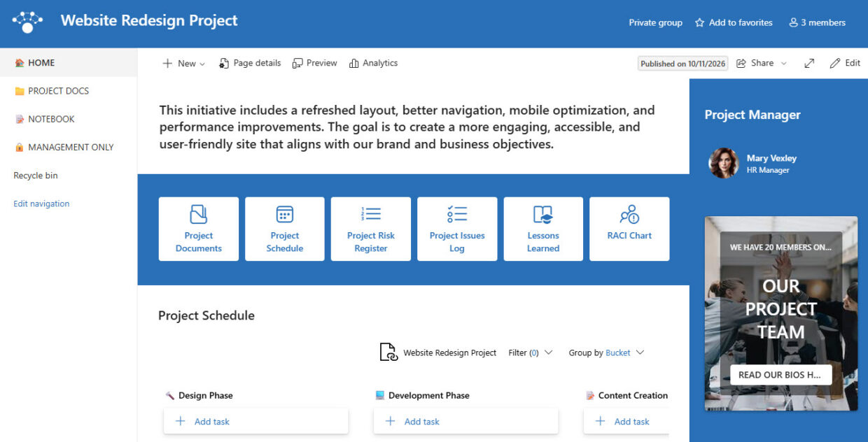Image resolution: width=868 pixels, height=442 pixels.
Task: Open the Project Documents quick link
Action: [x=199, y=229]
